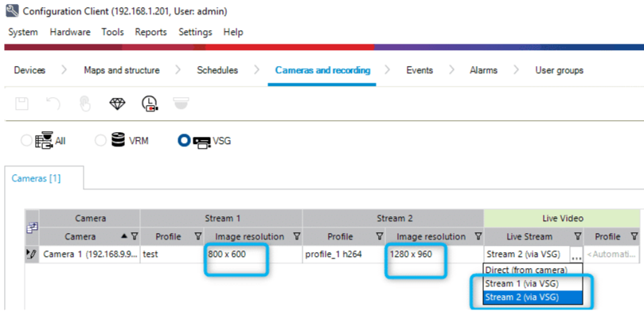Switch to the Events tab
The image size is (644, 315).
[x=420, y=70]
